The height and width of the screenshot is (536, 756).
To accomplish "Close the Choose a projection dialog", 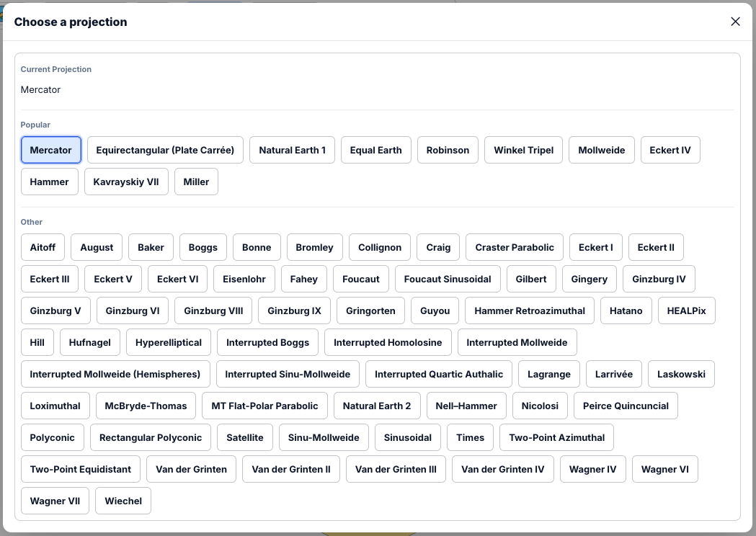I will point(735,22).
